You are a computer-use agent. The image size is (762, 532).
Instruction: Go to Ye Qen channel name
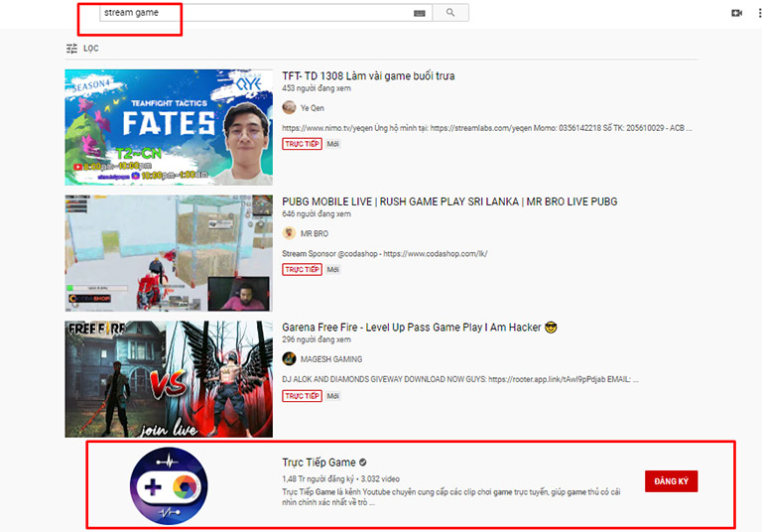(x=312, y=108)
